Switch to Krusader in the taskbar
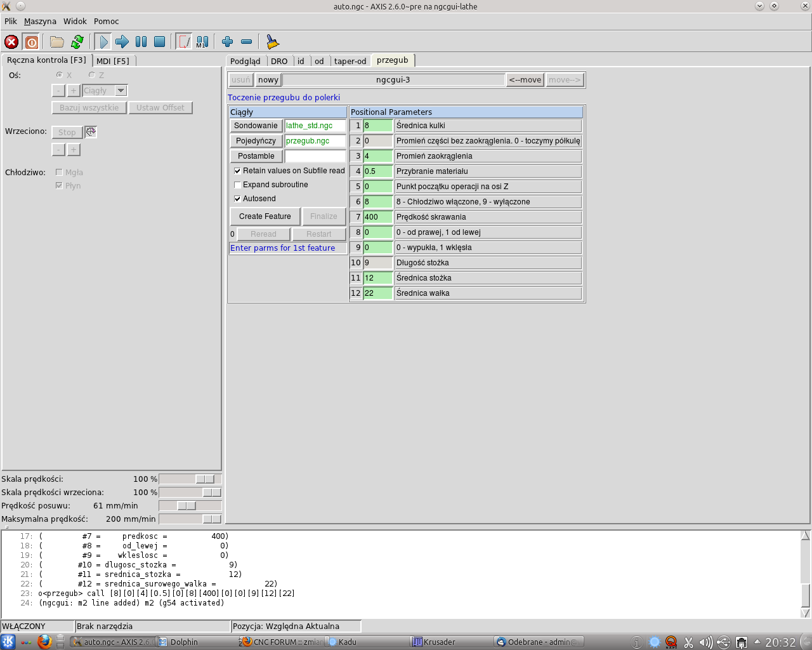 click(451, 642)
